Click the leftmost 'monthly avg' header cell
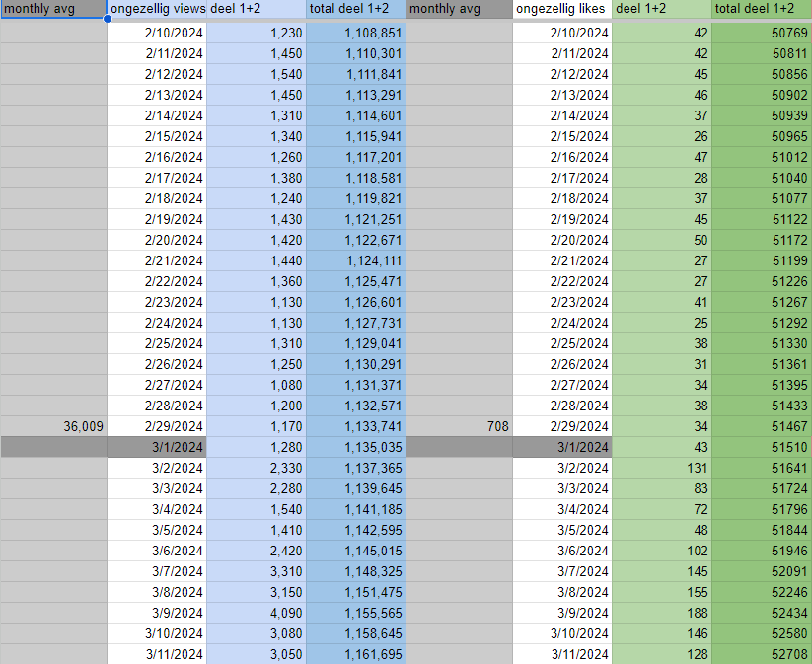This screenshot has width=812, height=664. pyautogui.click(x=52, y=9)
